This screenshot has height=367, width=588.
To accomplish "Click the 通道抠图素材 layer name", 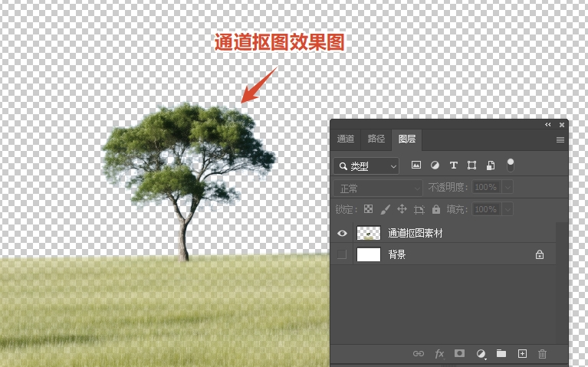I will (x=415, y=233).
